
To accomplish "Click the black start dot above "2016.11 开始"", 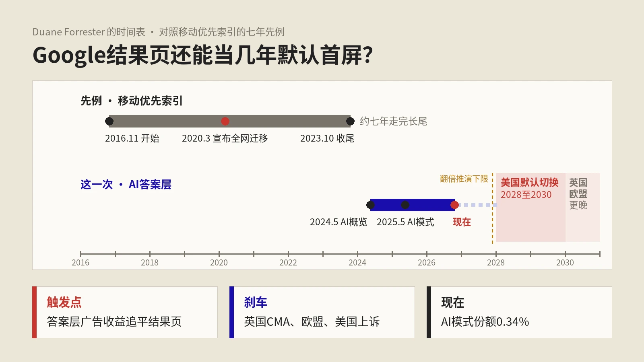I will (x=109, y=121).
